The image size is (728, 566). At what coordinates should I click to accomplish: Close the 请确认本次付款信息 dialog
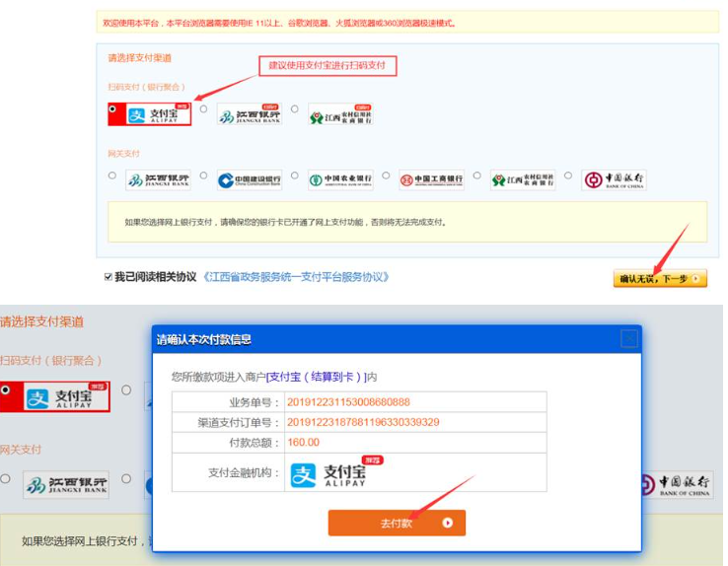(629, 338)
